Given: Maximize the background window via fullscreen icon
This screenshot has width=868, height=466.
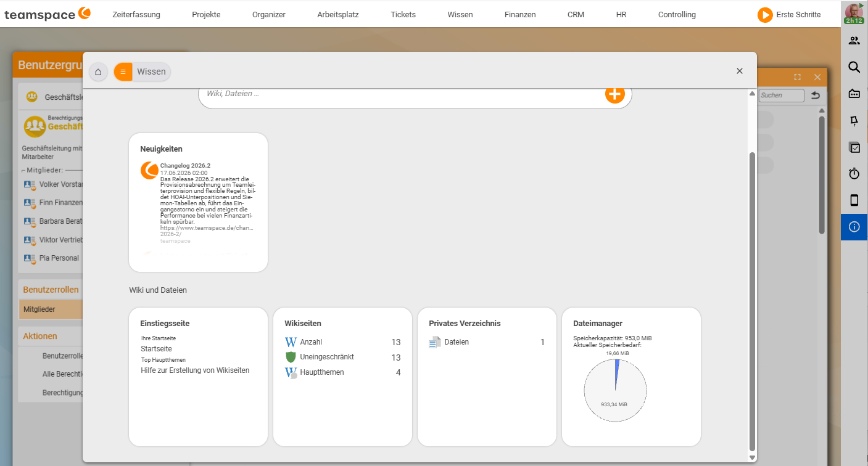Looking at the screenshot, I should point(798,77).
